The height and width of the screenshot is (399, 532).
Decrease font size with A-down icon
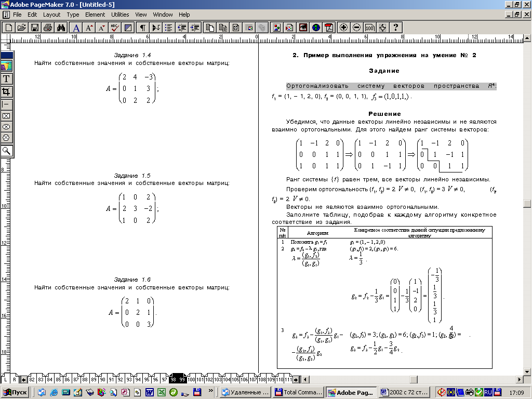(102, 28)
